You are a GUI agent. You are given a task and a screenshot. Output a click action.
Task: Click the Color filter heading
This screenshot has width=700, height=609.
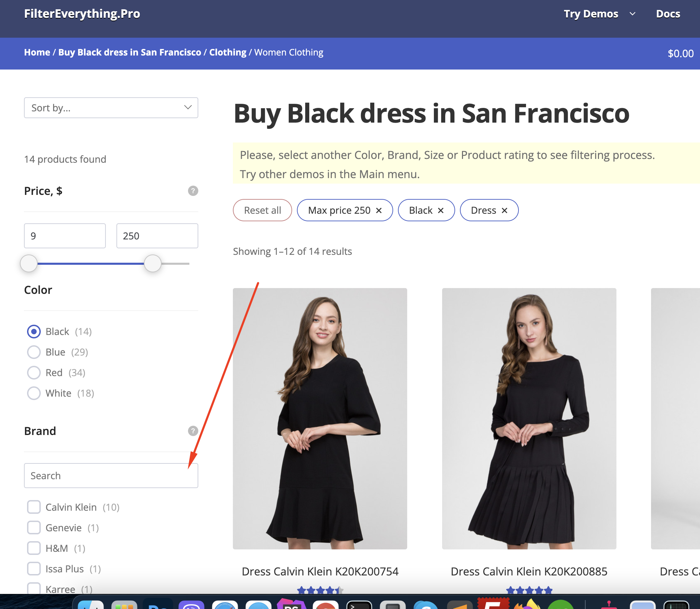38,290
